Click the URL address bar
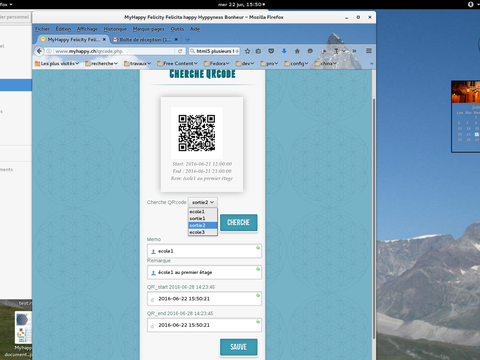This screenshot has width=480, height=360. coord(113,51)
